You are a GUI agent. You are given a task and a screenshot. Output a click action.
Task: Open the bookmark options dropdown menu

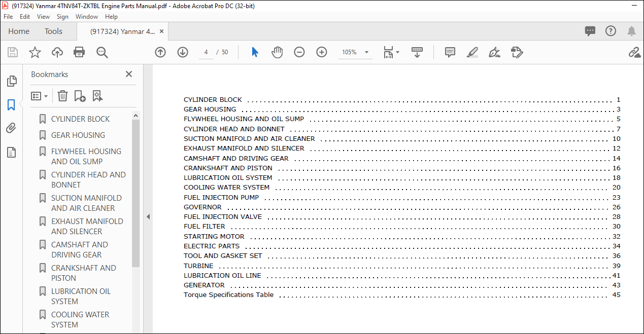40,96
